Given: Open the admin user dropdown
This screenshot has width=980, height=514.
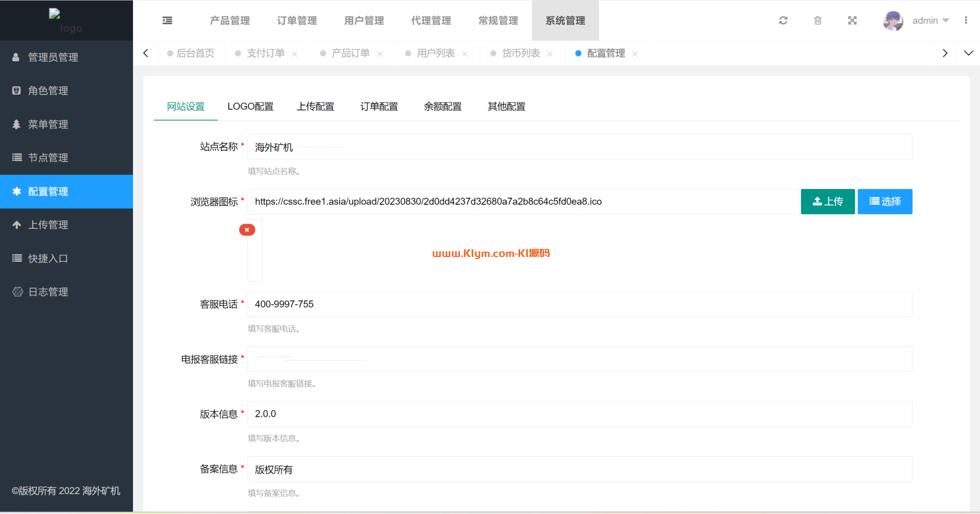Looking at the screenshot, I should click(x=930, y=21).
